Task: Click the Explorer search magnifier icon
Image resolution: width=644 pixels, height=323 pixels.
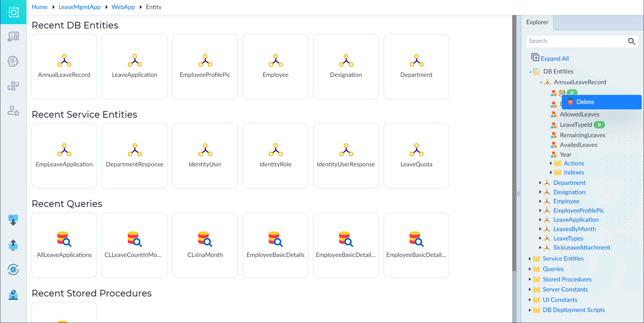Action: [631, 41]
